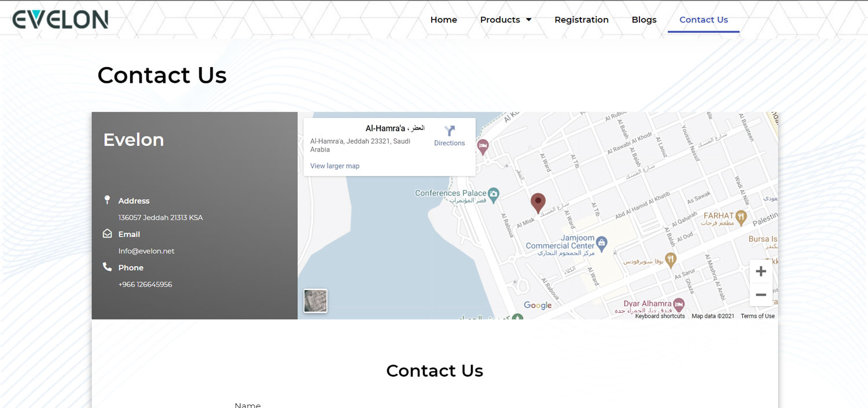Click the red location pin marker
The height and width of the screenshot is (408, 868).
tap(538, 203)
